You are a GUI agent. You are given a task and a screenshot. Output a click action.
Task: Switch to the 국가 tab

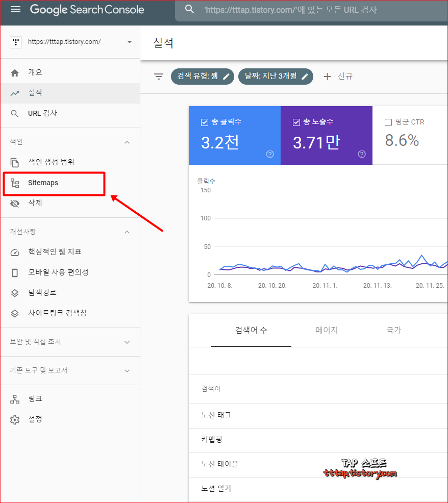pyautogui.click(x=394, y=331)
